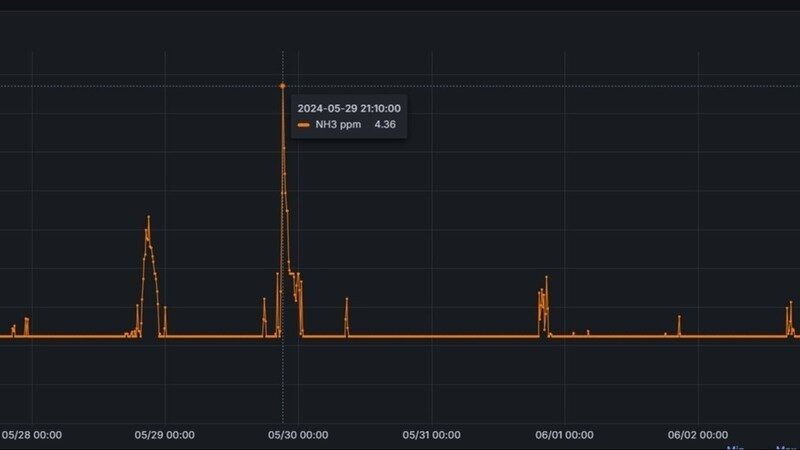The image size is (800, 450).
Task: Click the orange NH3 ppm series swatch in tooltip
Action: [x=303, y=125]
